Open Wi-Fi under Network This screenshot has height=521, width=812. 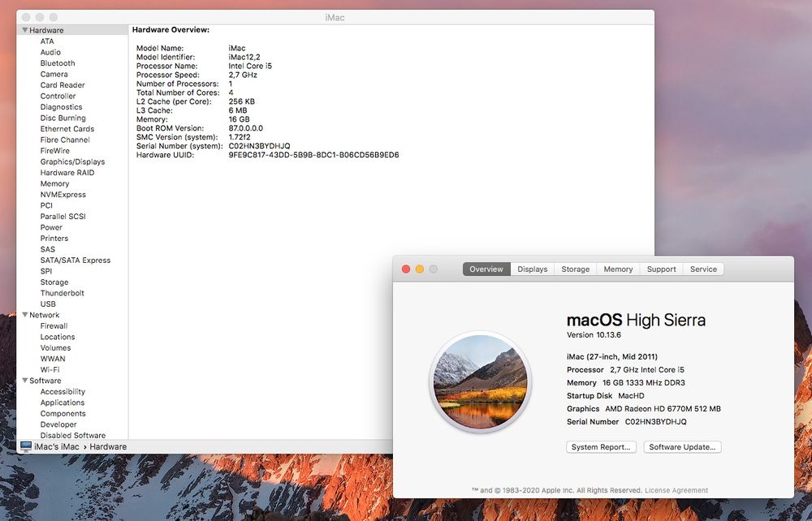click(x=50, y=370)
